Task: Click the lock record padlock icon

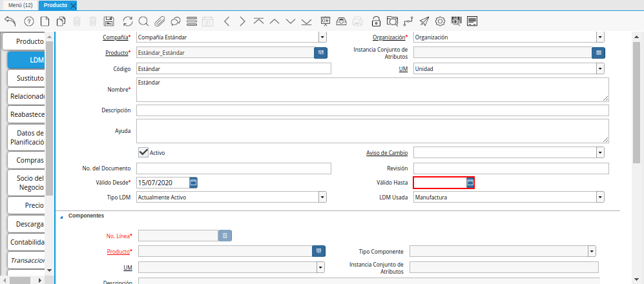Action: point(376,21)
